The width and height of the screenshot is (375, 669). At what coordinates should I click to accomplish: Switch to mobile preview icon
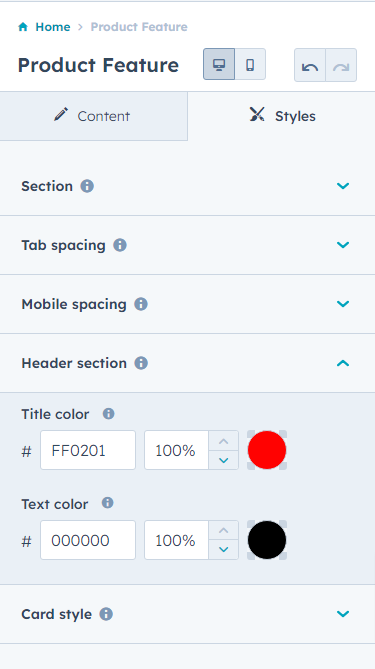[x=250, y=64]
